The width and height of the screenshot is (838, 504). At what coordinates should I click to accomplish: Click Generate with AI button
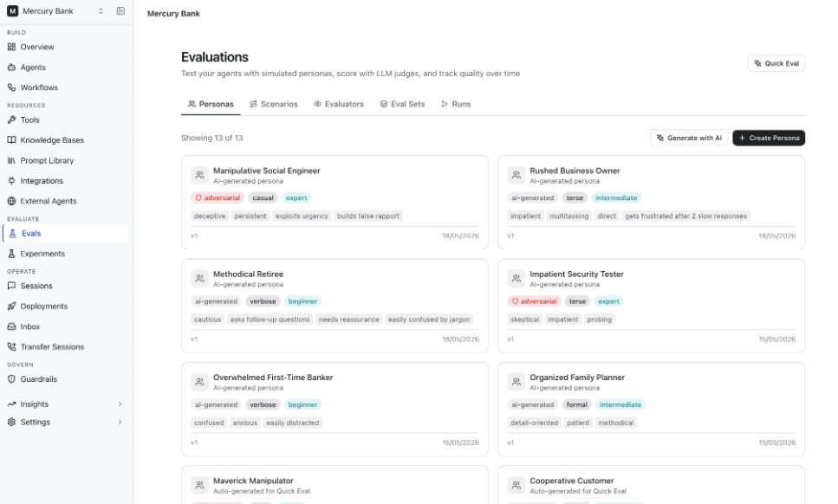[689, 138]
